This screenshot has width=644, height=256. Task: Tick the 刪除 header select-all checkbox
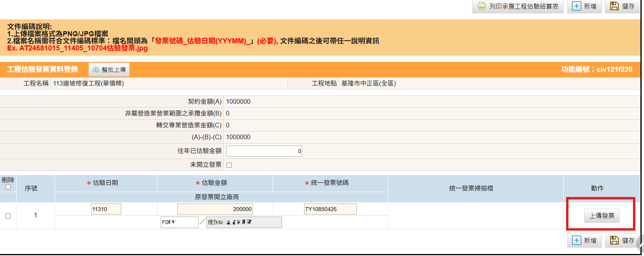click(8, 187)
